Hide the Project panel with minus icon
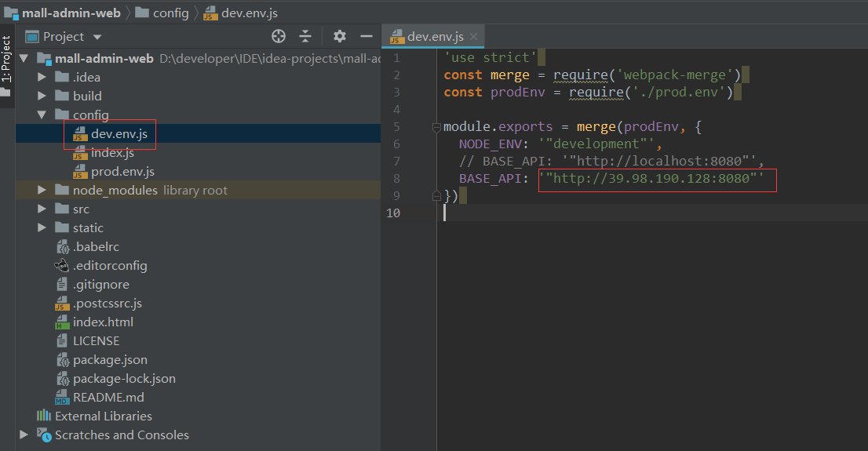This screenshot has width=868, height=451. coord(366,36)
